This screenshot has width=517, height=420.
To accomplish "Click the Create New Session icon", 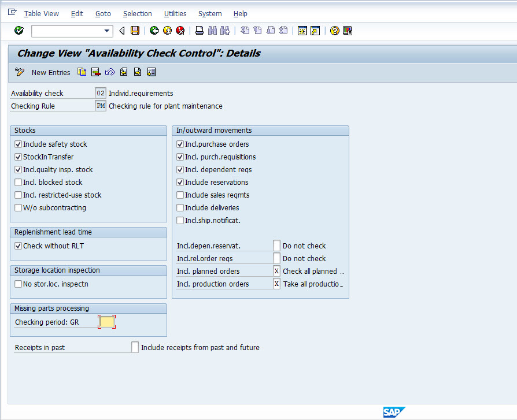I will (x=302, y=30).
